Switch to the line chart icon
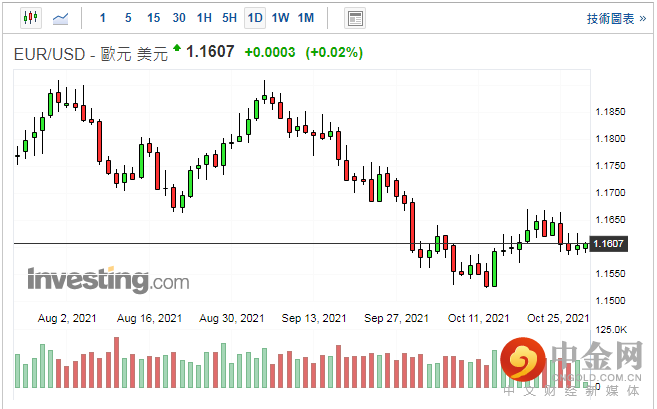 click(x=60, y=18)
